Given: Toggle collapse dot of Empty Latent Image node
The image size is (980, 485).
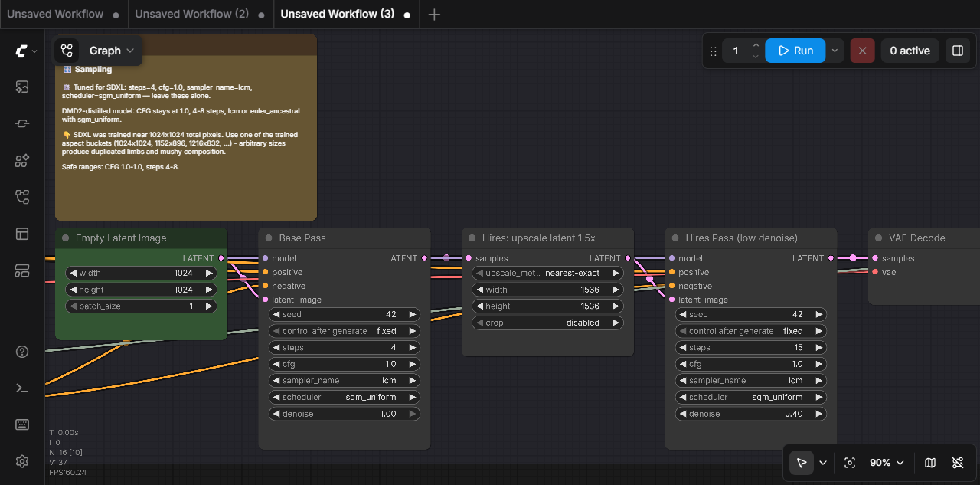Looking at the screenshot, I should point(66,238).
